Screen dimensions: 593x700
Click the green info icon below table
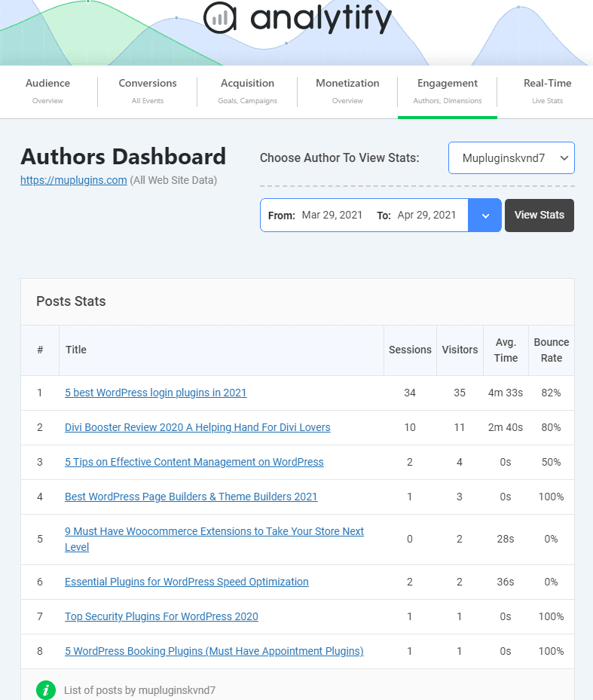tap(45, 689)
